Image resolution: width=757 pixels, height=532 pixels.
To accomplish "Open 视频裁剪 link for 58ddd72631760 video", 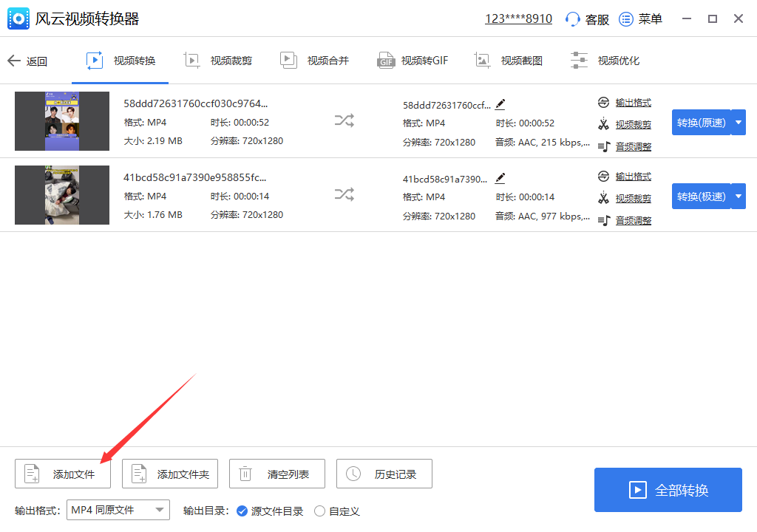I will coord(634,125).
